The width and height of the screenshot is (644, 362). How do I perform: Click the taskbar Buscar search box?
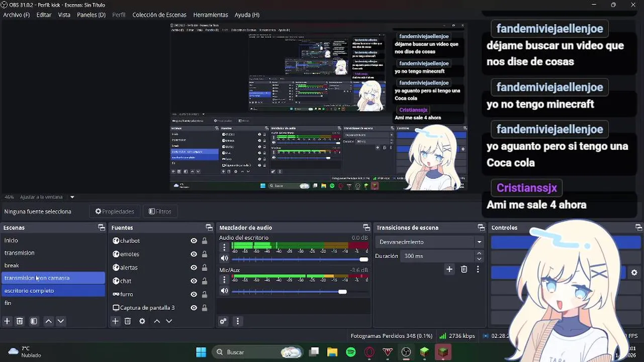tap(257, 352)
